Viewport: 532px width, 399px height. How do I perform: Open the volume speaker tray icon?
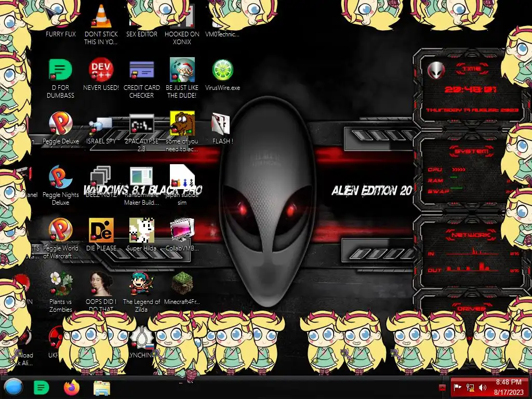point(483,387)
